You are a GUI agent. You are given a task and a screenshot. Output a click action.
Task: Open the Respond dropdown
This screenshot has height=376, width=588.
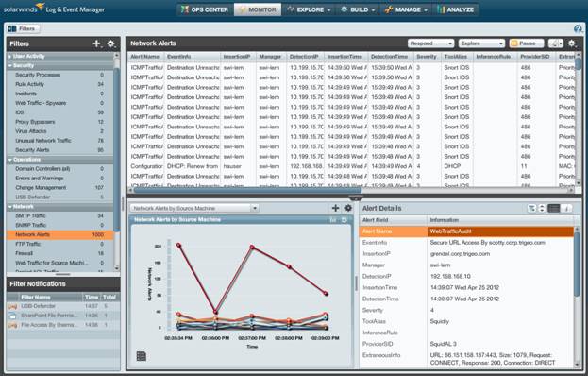point(431,43)
